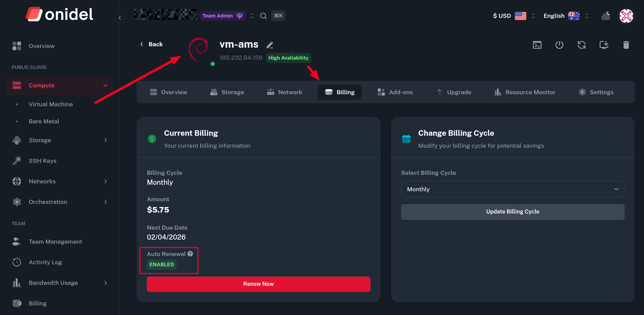Collapse the sidebar with chevron button
Screen dimensions: 644x315
(119, 18)
